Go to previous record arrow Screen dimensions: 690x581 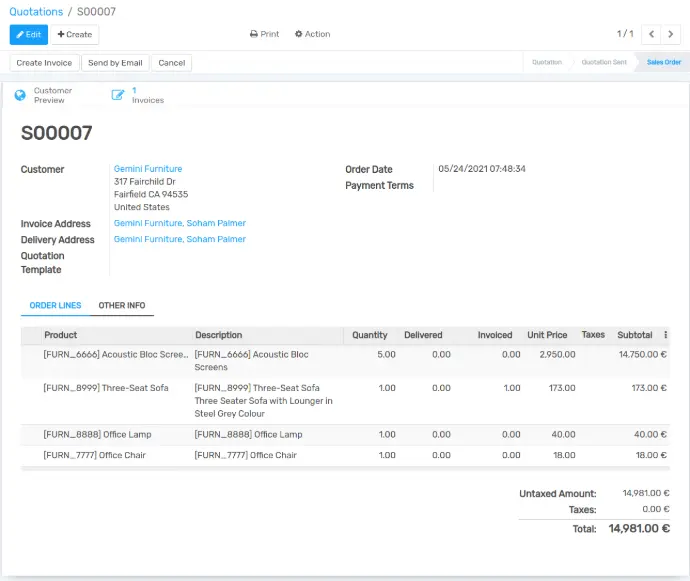coord(651,34)
